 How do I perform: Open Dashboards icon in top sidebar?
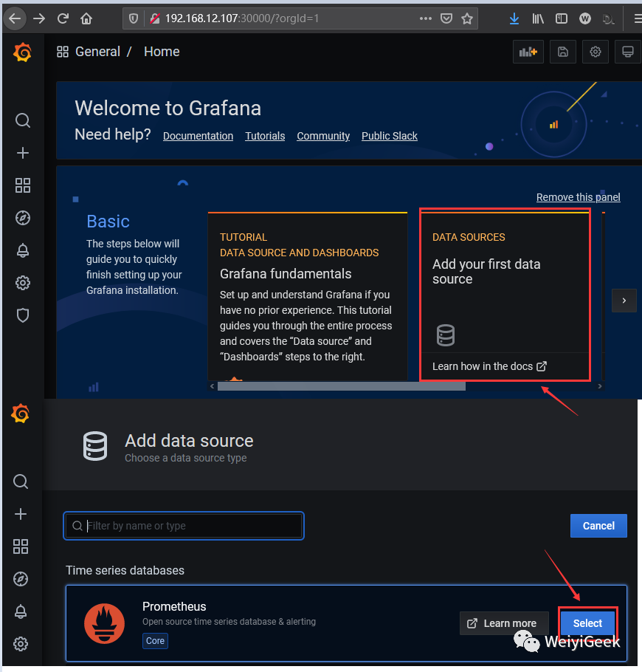click(23, 185)
